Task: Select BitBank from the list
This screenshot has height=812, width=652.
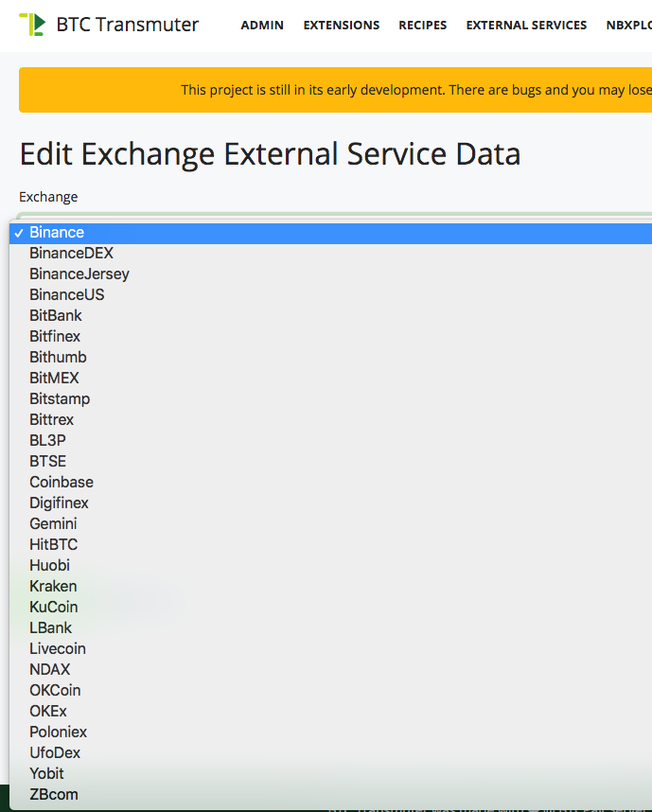Action: (x=330, y=315)
